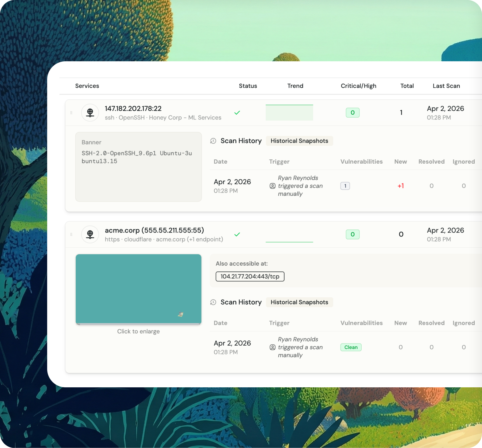Viewport: 482px width, 448px height.
Task: Click the Ignored header in SSH scan history
Action: click(464, 162)
